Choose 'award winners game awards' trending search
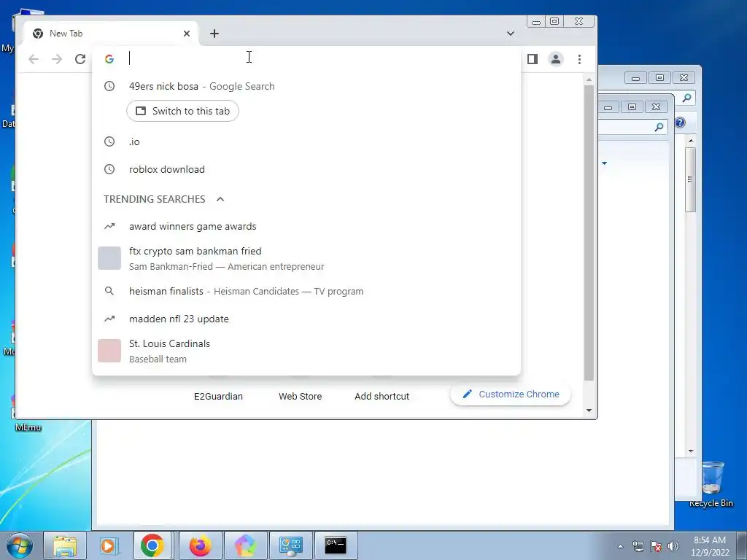 pos(306,226)
